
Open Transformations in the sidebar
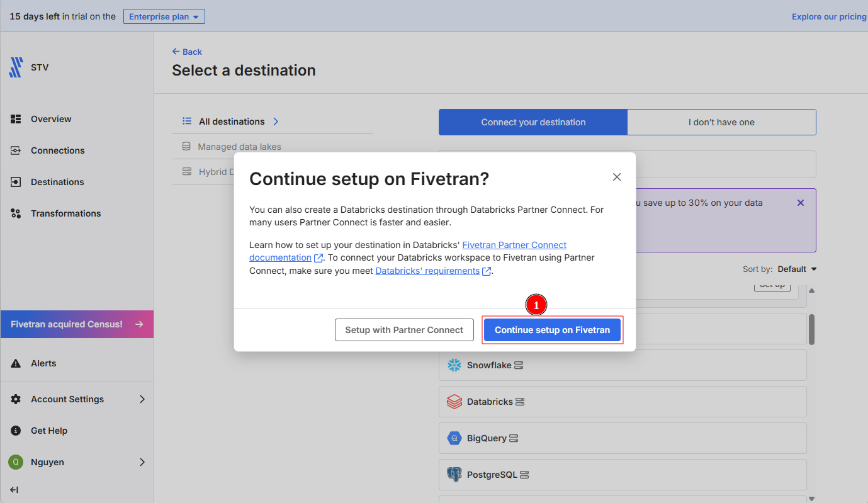click(x=65, y=213)
